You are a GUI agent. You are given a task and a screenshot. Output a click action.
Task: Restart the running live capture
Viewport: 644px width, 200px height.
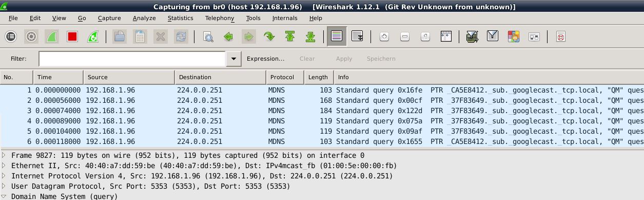(93, 37)
